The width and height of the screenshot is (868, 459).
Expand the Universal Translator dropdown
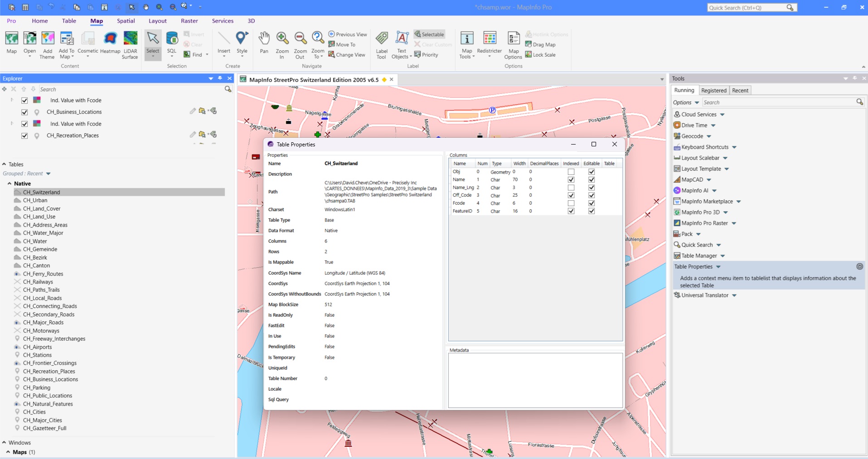click(734, 295)
